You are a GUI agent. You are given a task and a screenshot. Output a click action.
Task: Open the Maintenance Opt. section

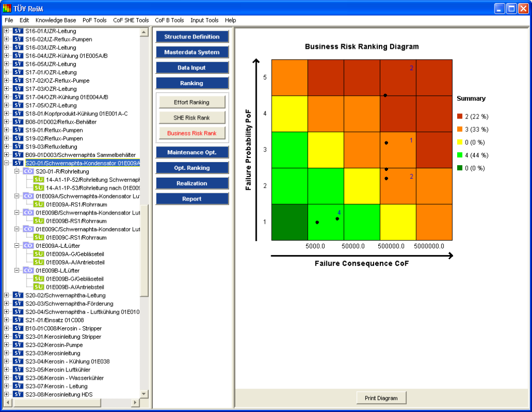click(192, 152)
